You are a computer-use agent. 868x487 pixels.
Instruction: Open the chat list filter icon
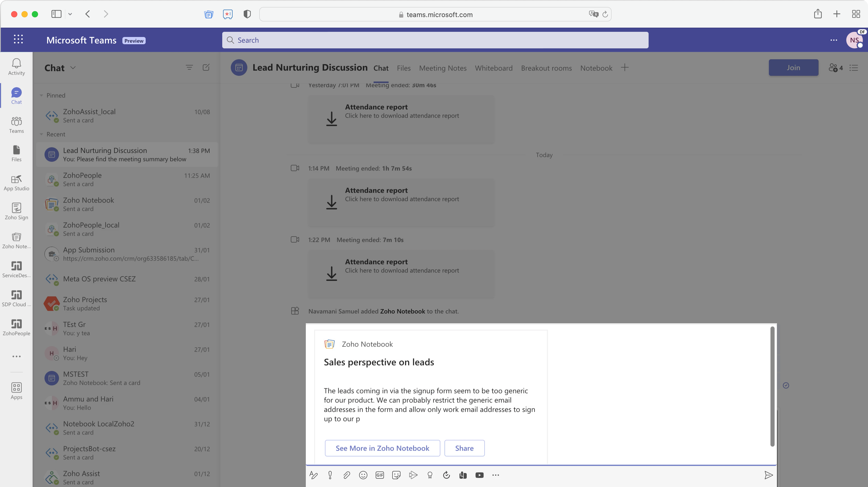[x=189, y=67]
